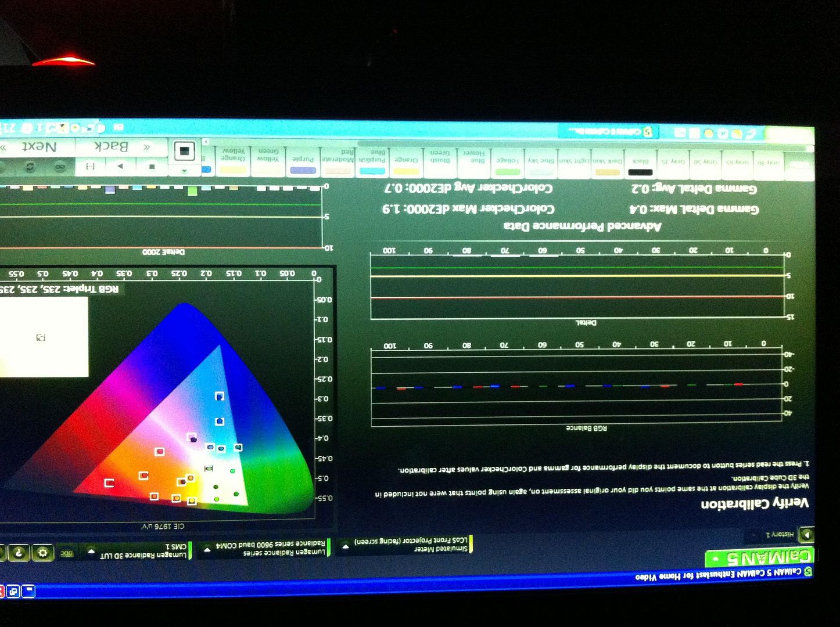Click the continuous read infinity icon
Image resolution: width=840 pixels, height=627 pixels.
[59, 167]
